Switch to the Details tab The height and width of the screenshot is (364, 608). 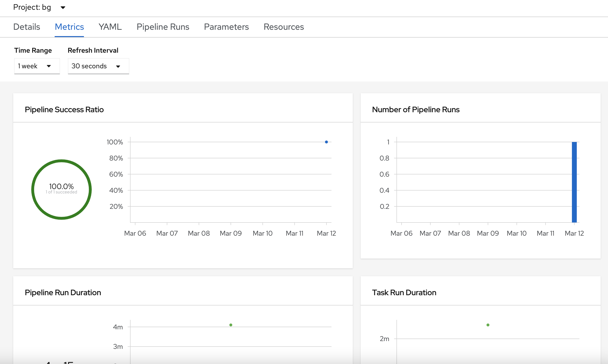coord(27,27)
